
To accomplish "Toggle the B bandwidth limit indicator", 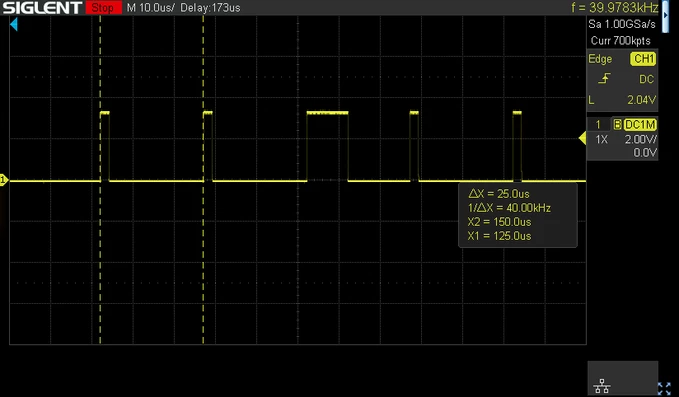I will [x=618, y=125].
